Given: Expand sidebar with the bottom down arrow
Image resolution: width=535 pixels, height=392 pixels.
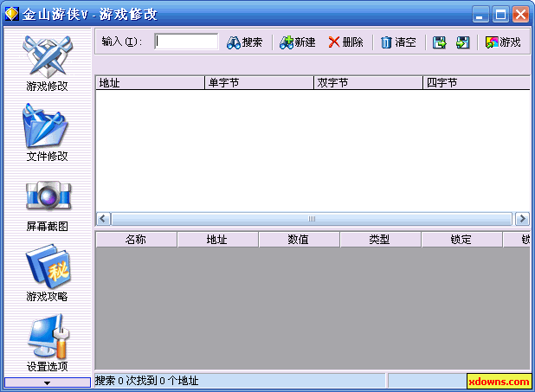Looking at the screenshot, I should point(48,382).
